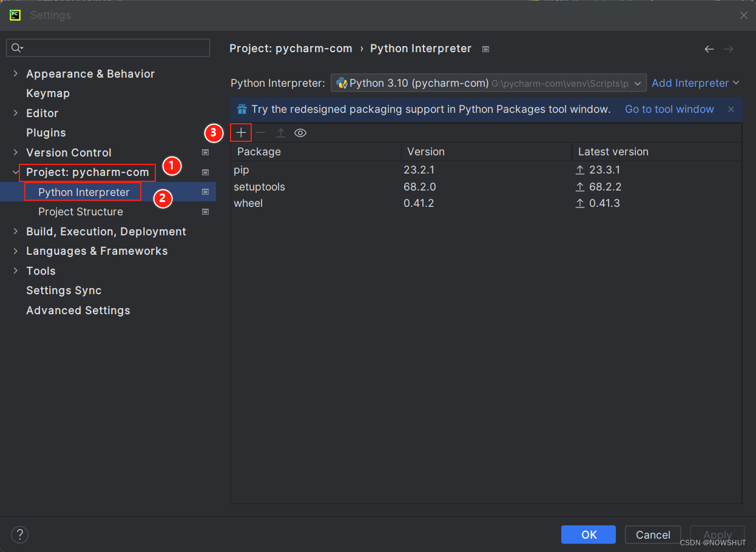The height and width of the screenshot is (552, 756).
Task: Expand the Version Control section
Action: [16, 152]
